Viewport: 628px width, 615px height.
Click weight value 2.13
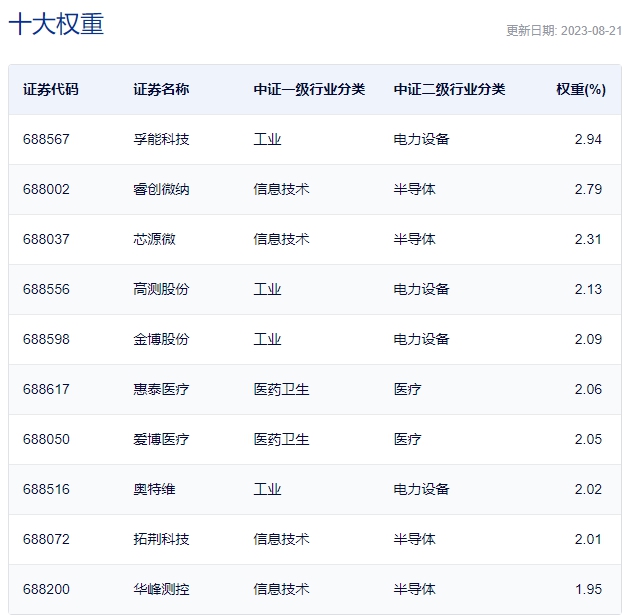588,289
